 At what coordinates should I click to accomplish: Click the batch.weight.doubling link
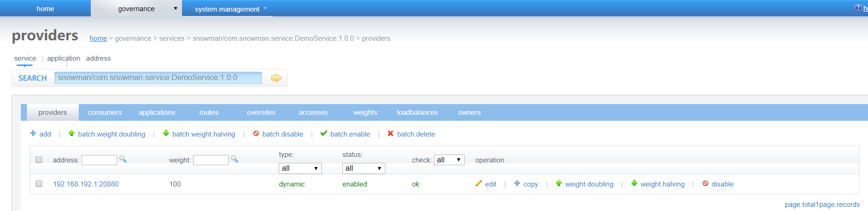(112, 134)
